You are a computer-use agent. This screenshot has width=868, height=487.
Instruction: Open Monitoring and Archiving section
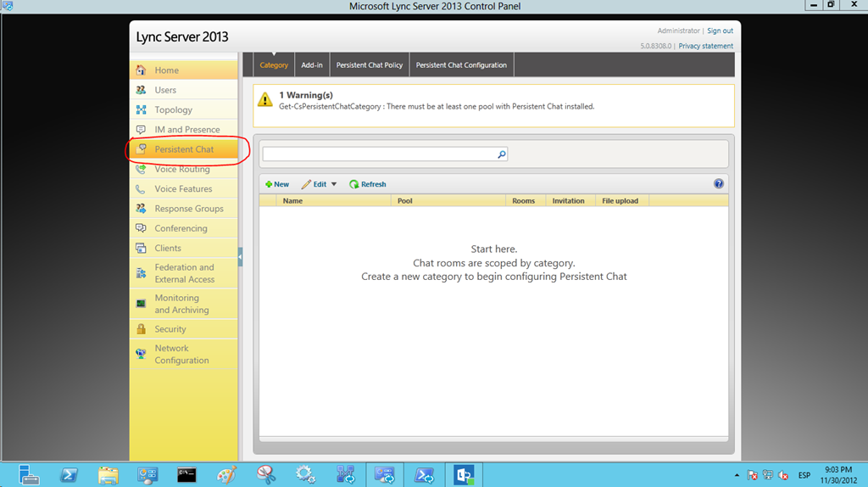tap(181, 304)
